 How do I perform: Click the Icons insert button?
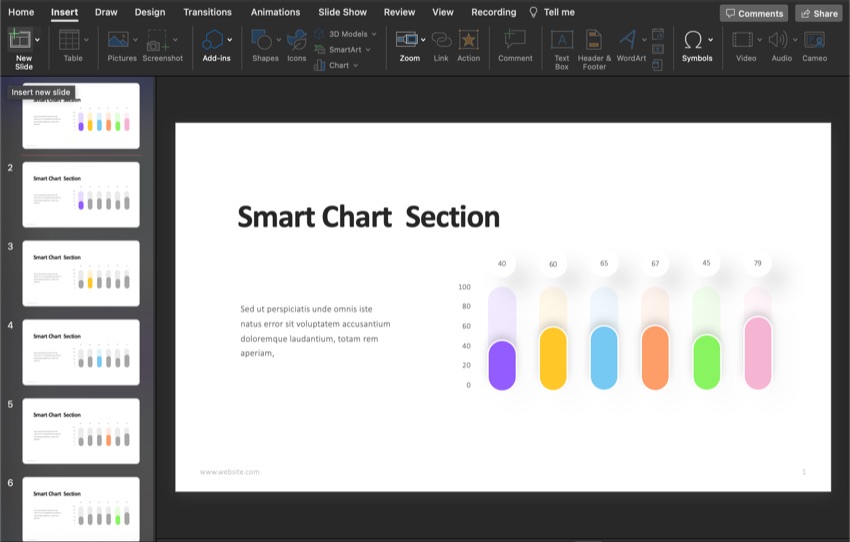(297, 41)
